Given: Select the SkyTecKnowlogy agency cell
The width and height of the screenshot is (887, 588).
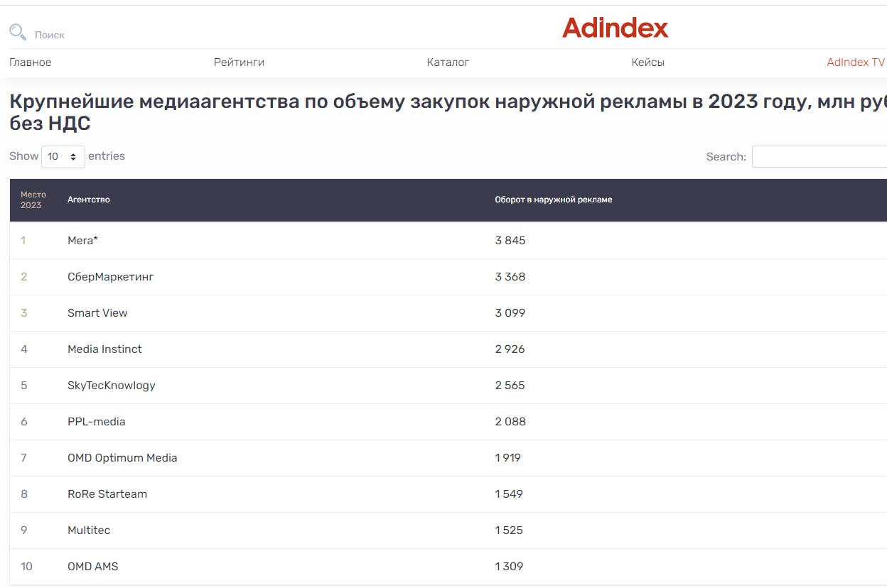Looking at the screenshot, I should coord(111,386).
